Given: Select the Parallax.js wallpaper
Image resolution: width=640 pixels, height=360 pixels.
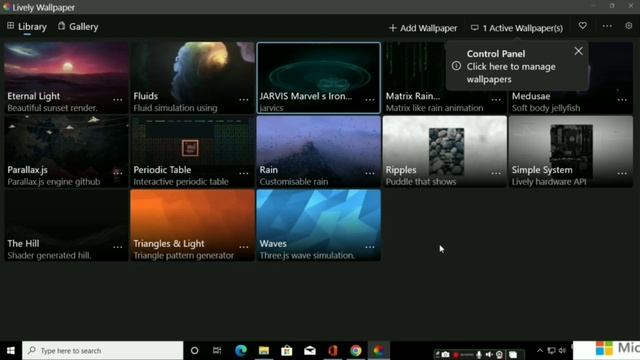Looking at the screenshot, I should click(66, 151).
